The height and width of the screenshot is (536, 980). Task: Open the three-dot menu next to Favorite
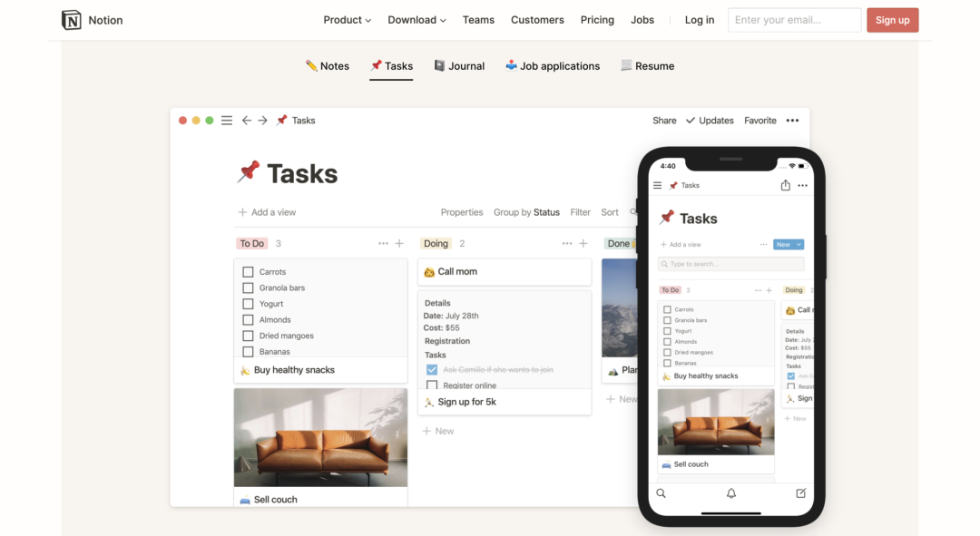(x=792, y=121)
